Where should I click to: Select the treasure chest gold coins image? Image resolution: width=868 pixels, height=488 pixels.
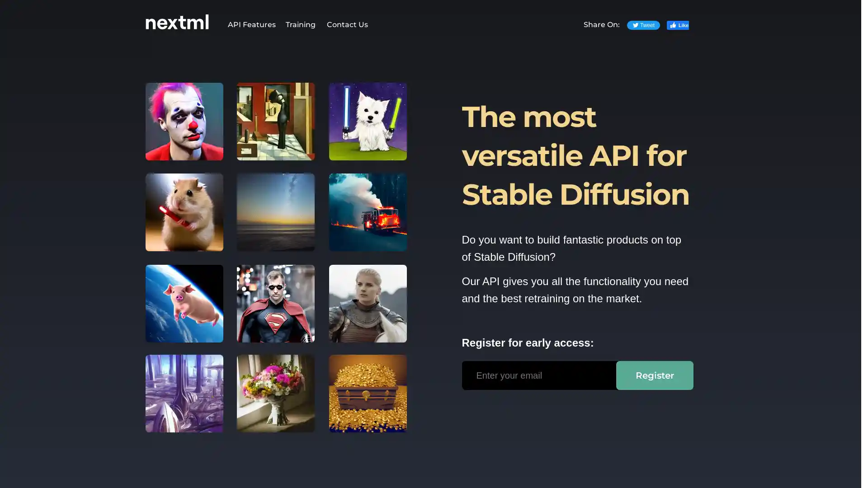pos(367,394)
